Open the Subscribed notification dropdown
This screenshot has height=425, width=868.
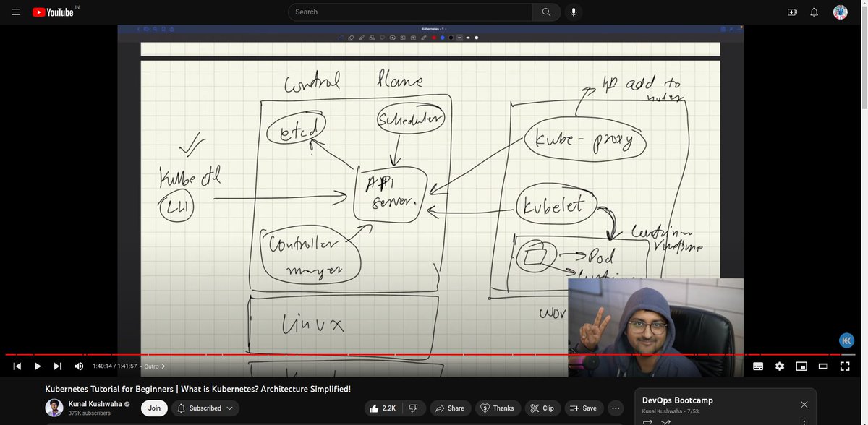(205, 408)
